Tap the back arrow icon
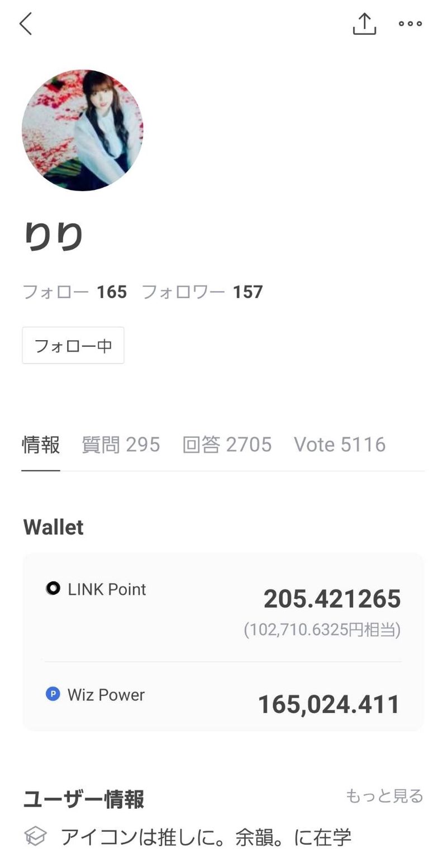This screenshot has height=868, width=447. click(26, 24)
